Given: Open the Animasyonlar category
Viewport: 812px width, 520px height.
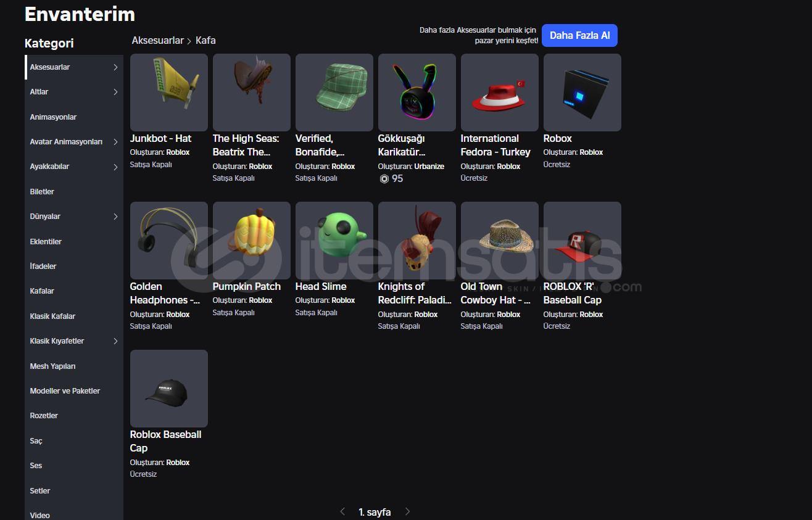Looking at the screenshot, I should point(74,117).
